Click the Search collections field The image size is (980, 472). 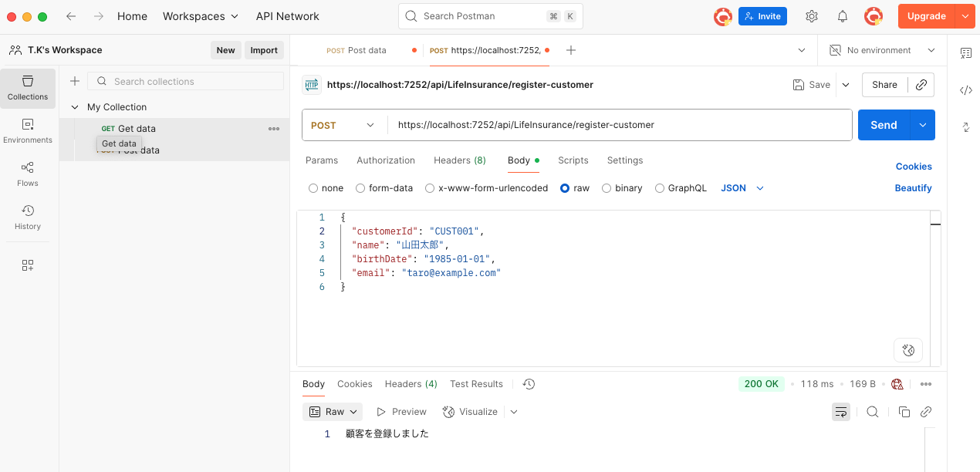pyautogui.click(x=193, y=81)
